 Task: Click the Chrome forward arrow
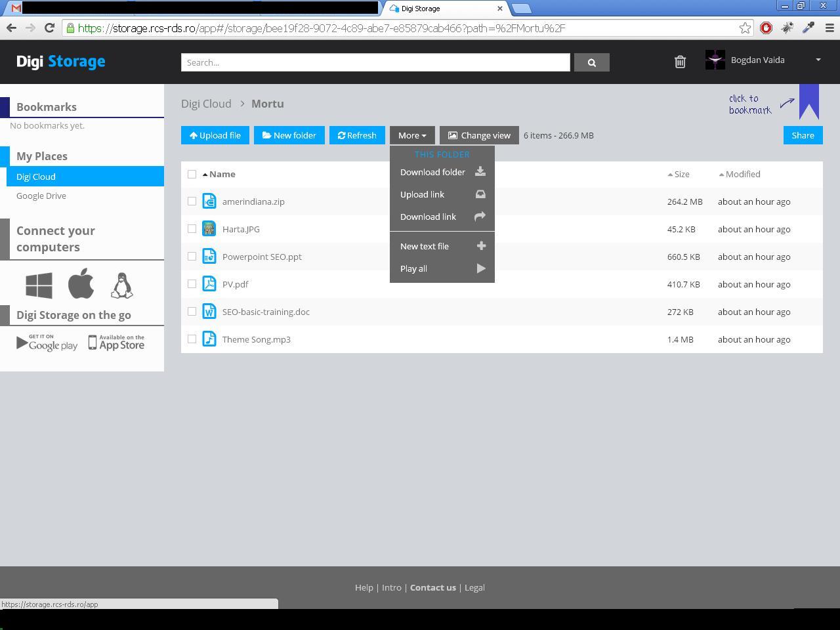(30, 28)
